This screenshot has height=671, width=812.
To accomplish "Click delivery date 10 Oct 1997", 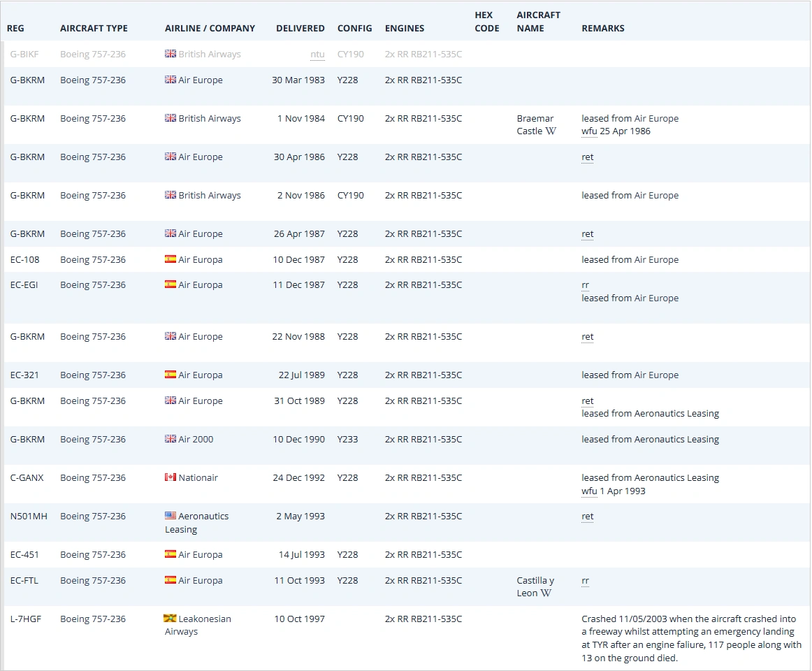I will [299, 619].
